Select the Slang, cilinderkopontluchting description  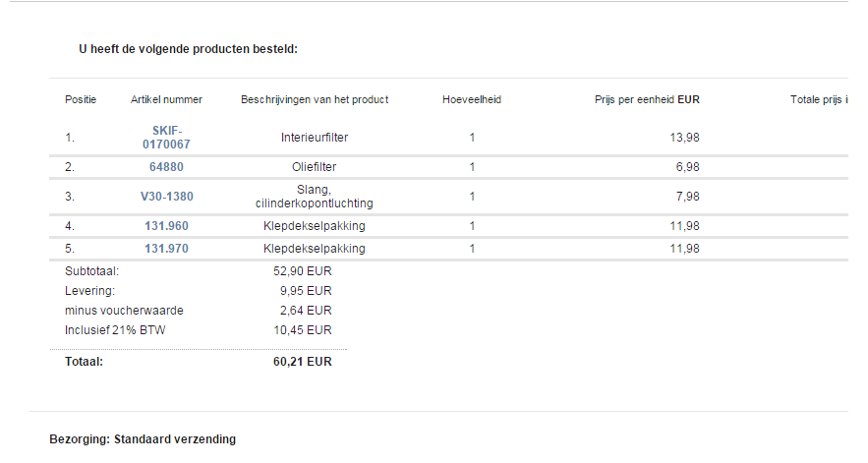point(315,197)
